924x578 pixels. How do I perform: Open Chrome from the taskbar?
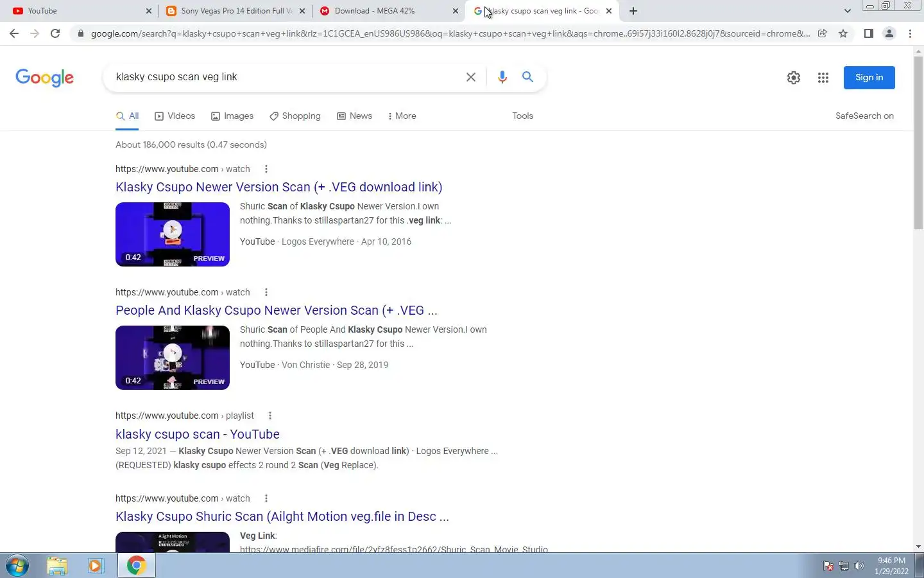pos(136,566)
